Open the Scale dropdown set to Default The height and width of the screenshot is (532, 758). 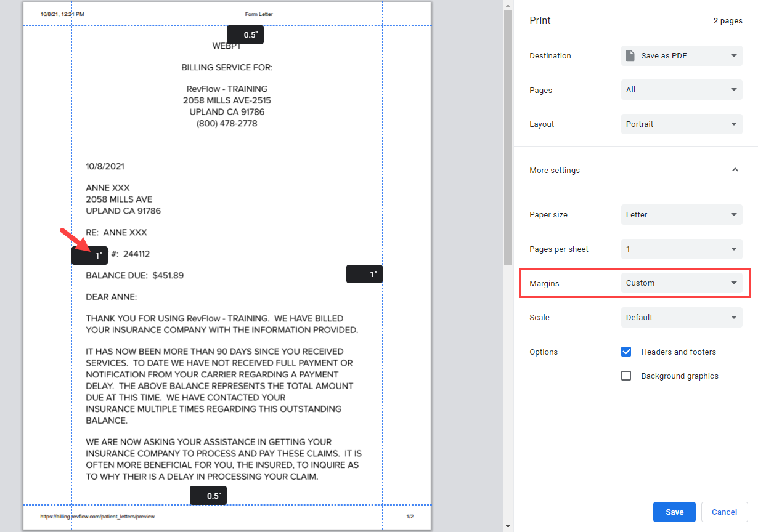pyautogui.click(x=682, y=318)
